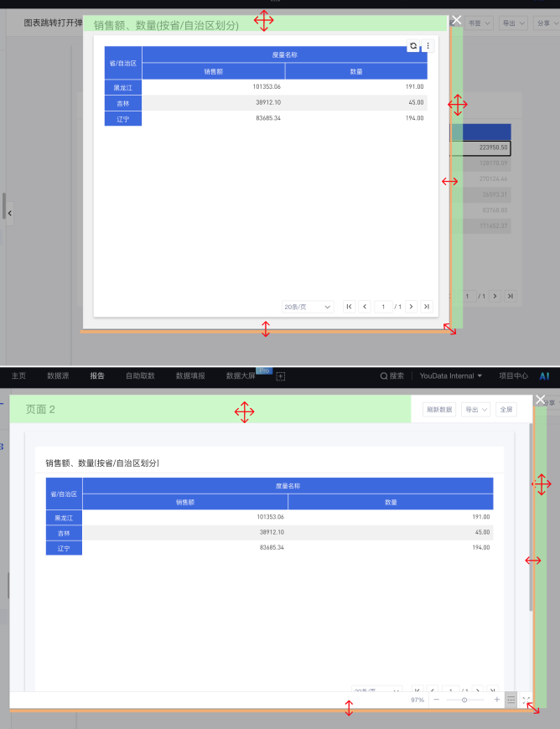Click the fit-to-screen icon in bottom bar
The image size is (560, 729).
[526, 699]
